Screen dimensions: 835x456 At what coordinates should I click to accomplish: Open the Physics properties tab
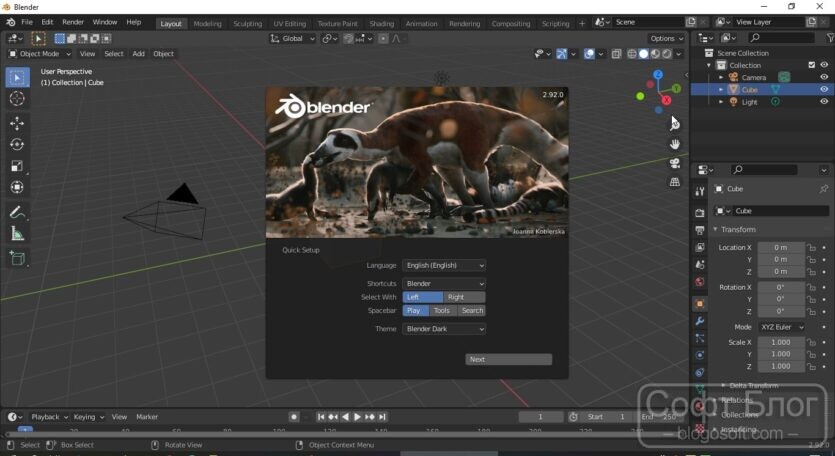(x=700, y=355)
